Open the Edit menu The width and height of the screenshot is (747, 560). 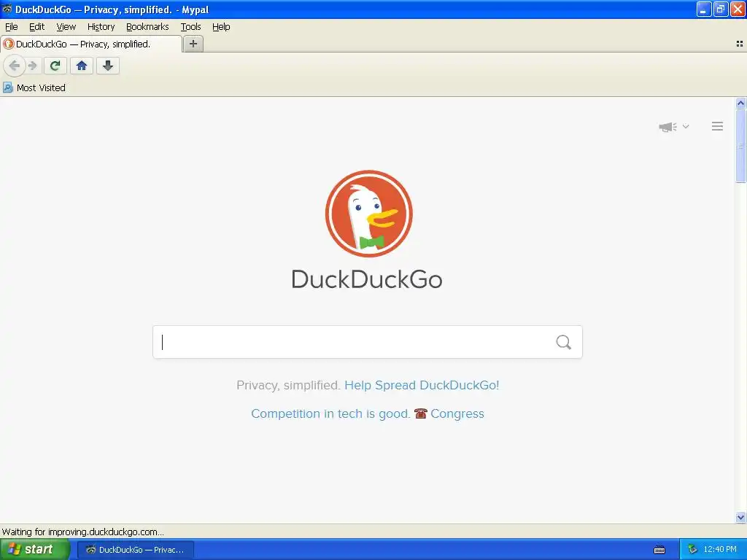pos(36,27)
